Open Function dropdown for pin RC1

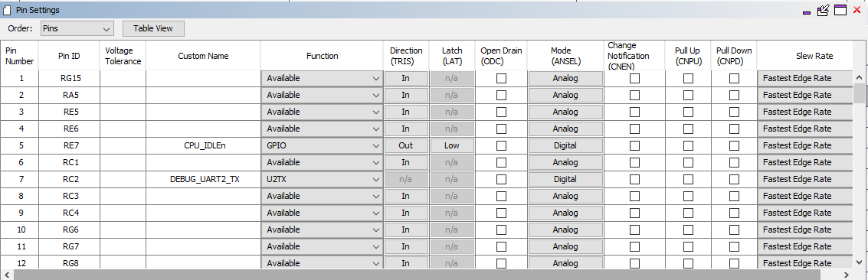[x=322, y=162]
